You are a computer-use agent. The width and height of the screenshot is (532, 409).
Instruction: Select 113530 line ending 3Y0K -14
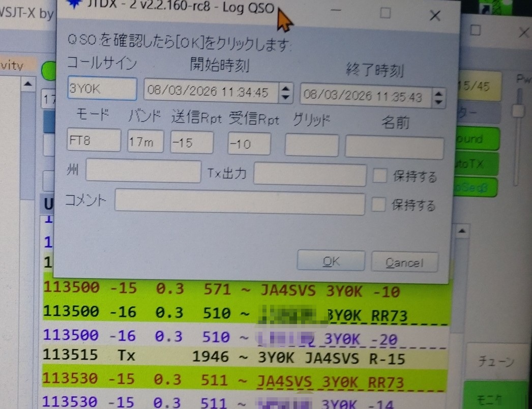click(x=244, y=402)
